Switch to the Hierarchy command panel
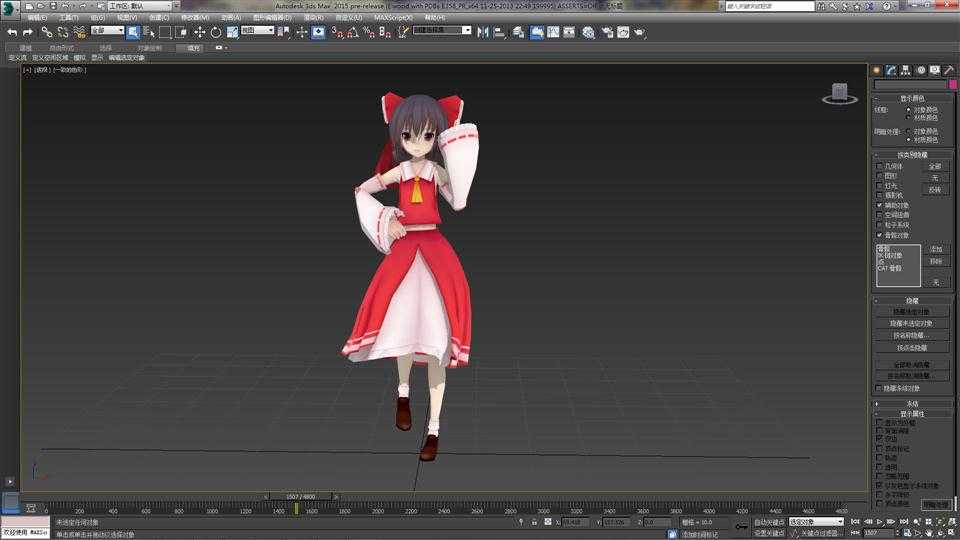Screen dimensions: 960x540 (x=906, y=70)
